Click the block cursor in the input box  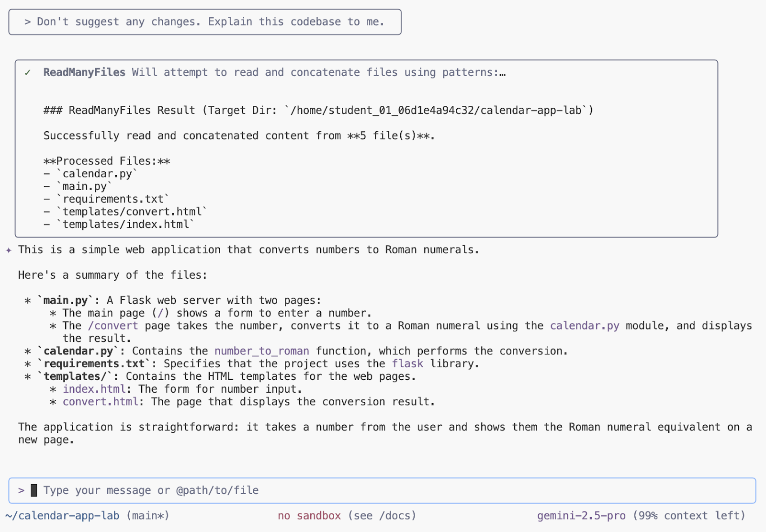coord(34,490)
